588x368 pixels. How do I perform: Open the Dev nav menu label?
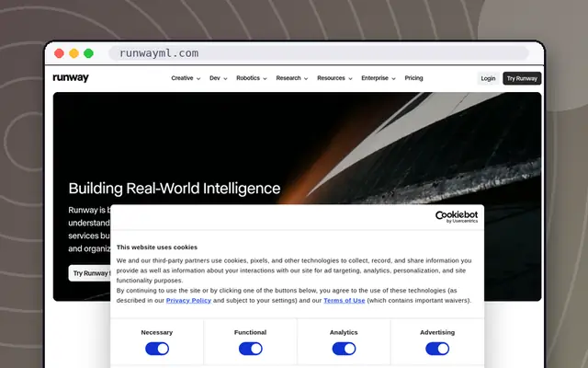point(215,78)
